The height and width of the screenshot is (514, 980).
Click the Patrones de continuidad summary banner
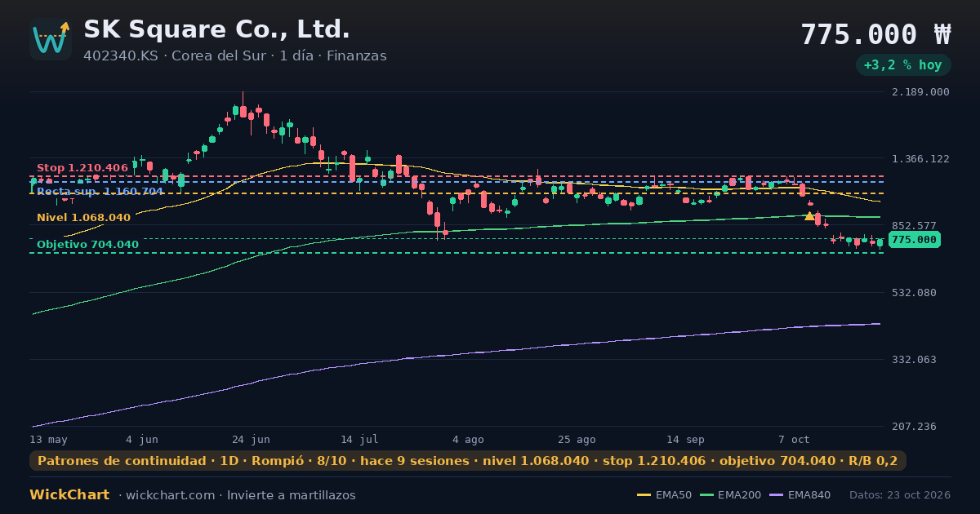[468, 461]
